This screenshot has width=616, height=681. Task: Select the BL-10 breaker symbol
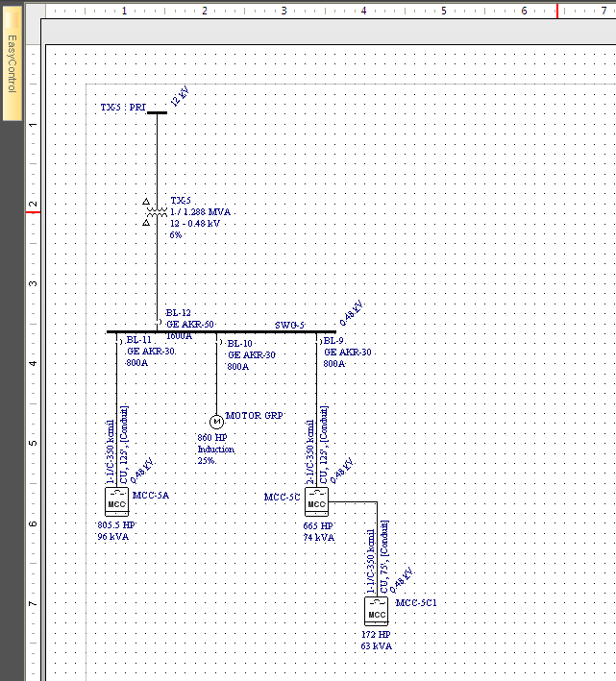tap(217, 343)
